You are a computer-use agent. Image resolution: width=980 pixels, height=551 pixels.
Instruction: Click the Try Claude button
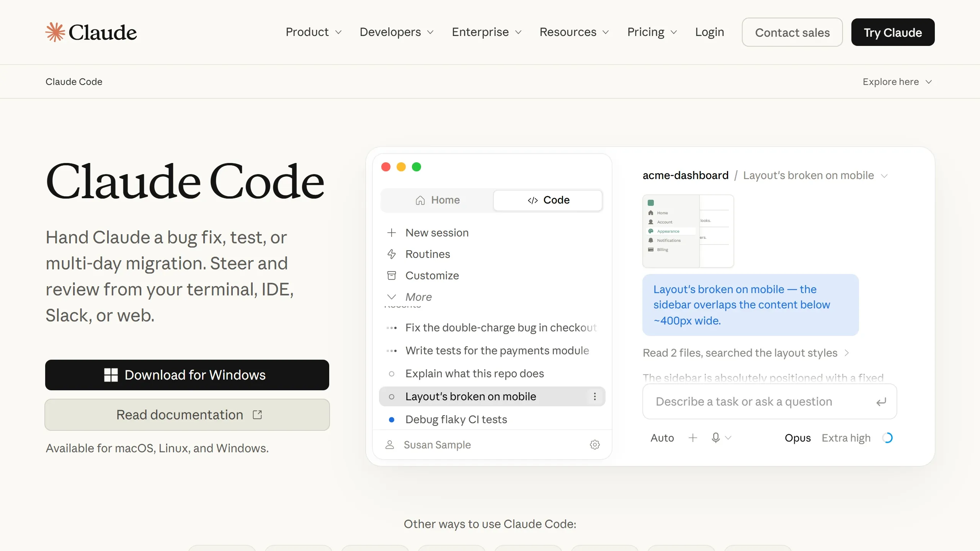tap(893, 32)
